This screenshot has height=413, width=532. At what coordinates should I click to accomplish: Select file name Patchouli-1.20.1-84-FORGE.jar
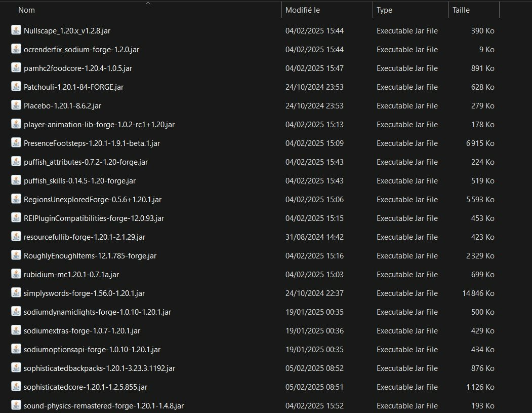point(73,87)
